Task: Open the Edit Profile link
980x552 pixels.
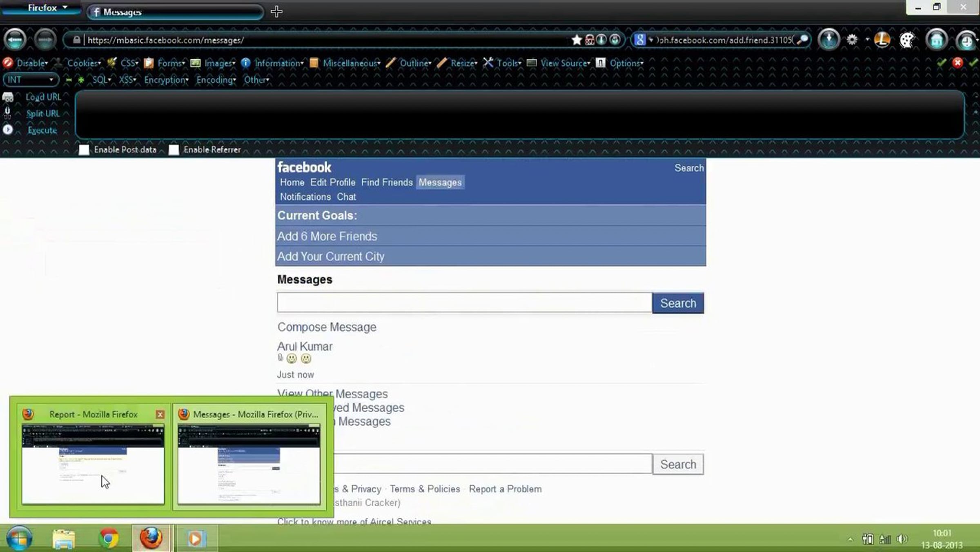Action: [333, 183]
